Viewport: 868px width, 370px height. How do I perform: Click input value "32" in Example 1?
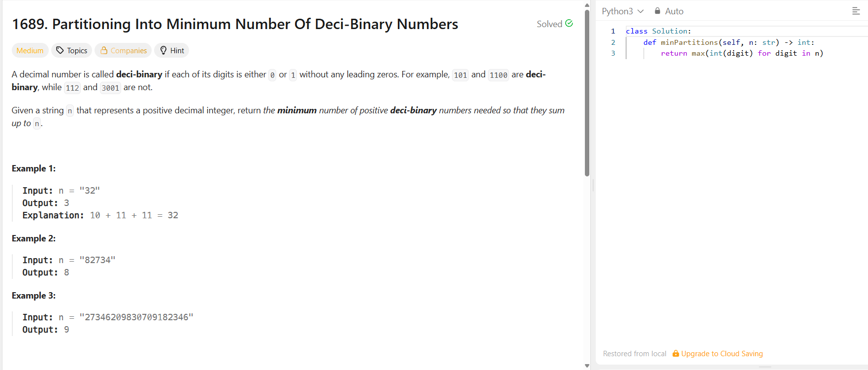point(90,191)
